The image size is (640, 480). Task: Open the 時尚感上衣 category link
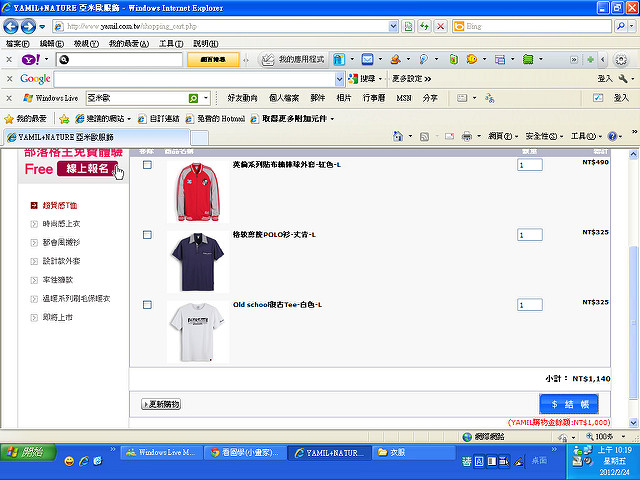(61, 224)
